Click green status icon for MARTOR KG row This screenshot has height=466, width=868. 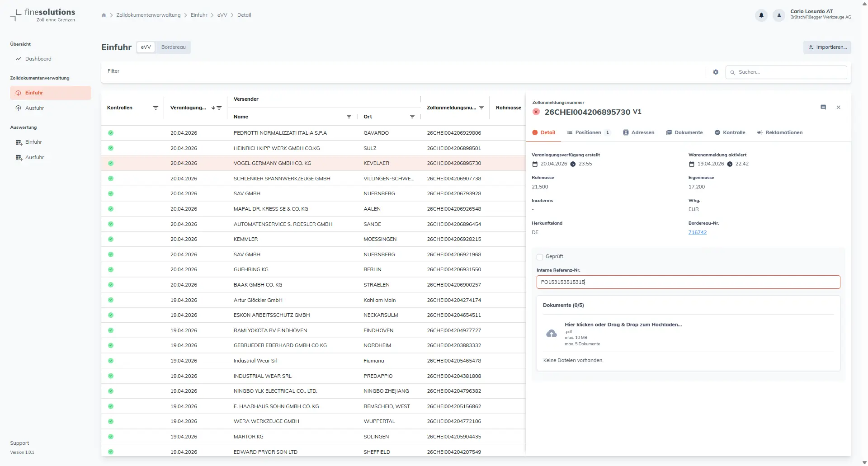[111, 437]
